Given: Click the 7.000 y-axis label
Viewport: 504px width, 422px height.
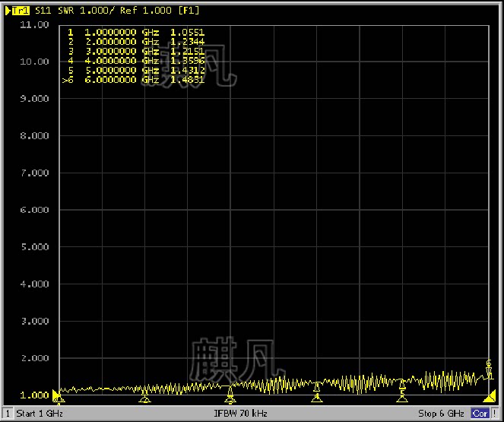Looking at the screenshot, I should [x=34, y=173].
